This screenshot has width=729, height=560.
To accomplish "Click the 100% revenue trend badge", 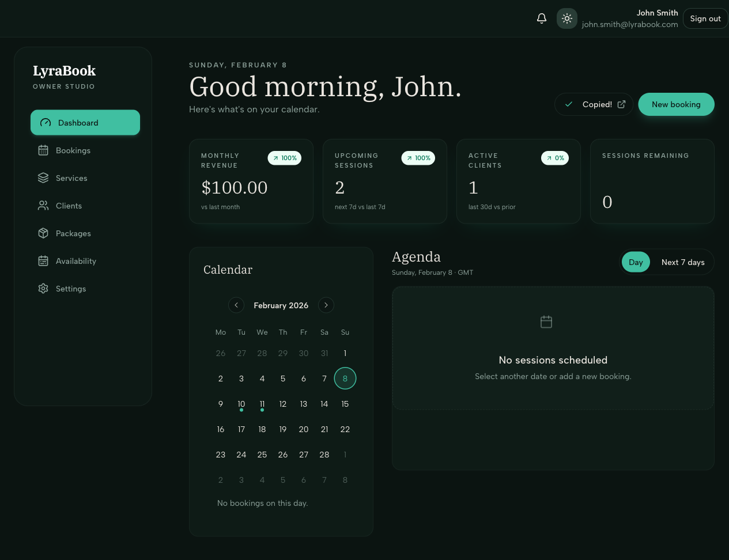I will point(284,158).
